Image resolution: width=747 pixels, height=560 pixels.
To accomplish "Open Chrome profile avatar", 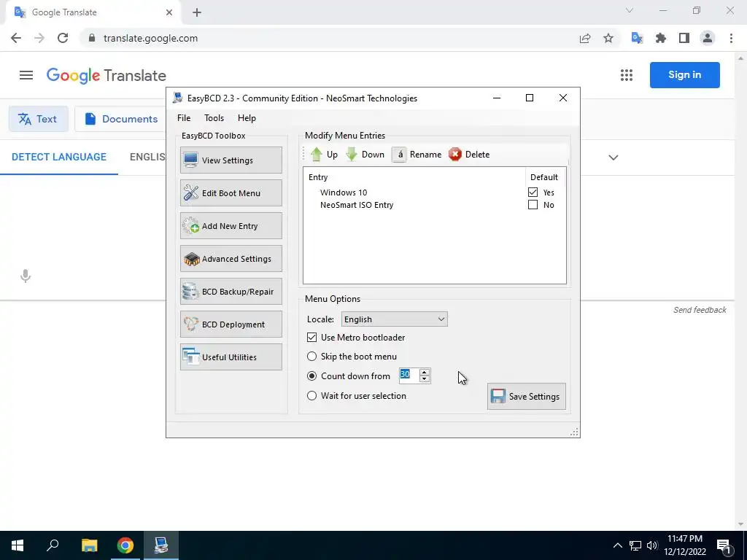I will [x=708, y=38].
